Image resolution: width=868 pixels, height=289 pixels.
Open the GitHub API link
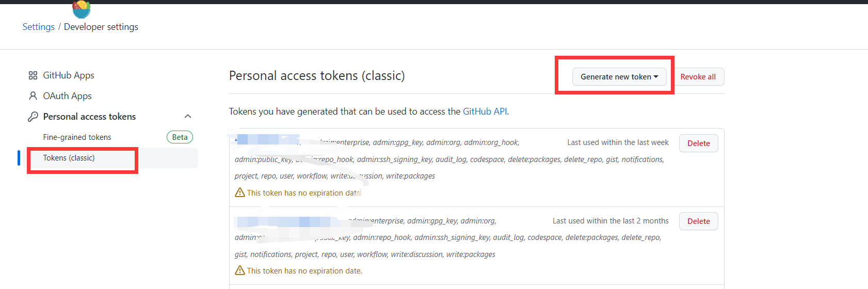(x=485, y=111)
